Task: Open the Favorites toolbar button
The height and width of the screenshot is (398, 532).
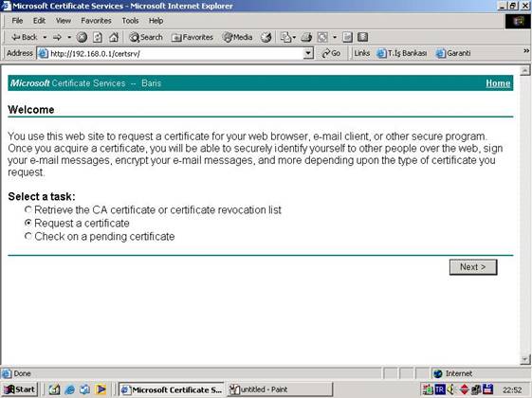Action: (x=193, y=37)
